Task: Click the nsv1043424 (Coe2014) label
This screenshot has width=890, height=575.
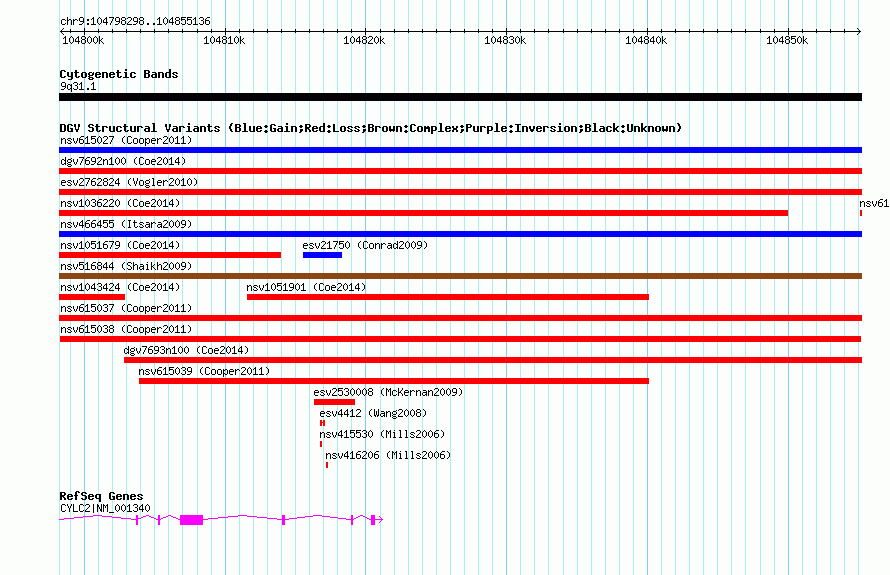Action: [x=120, y=287]
